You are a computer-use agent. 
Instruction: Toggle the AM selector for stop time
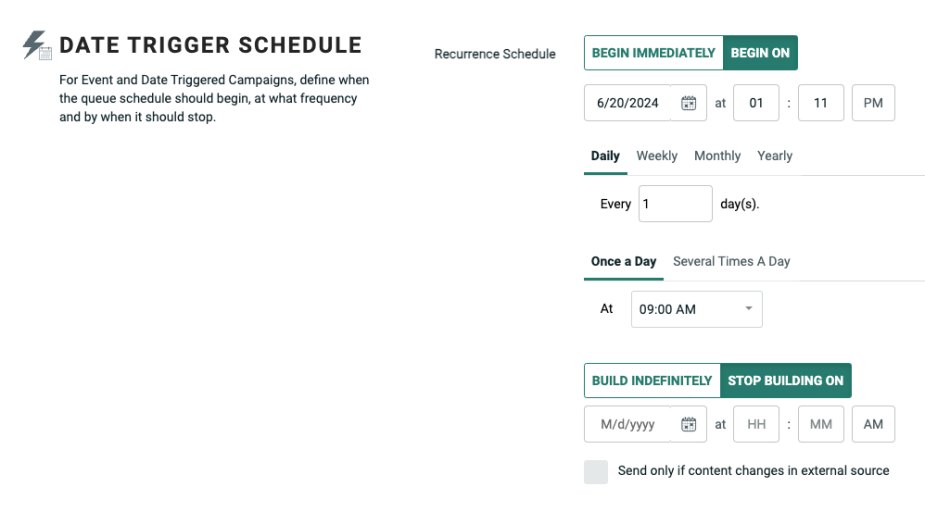click(873, 424)
